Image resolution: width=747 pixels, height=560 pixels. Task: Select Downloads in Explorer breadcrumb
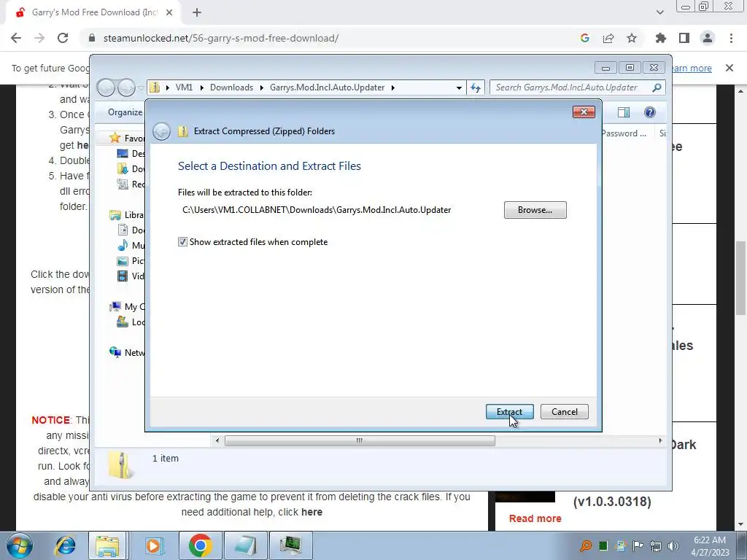coord(231,87)
